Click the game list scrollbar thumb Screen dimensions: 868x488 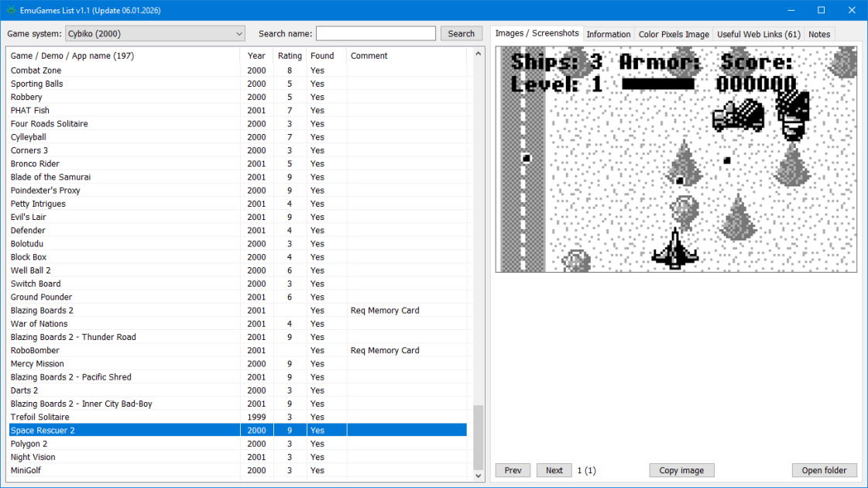[x=479, y=437]
